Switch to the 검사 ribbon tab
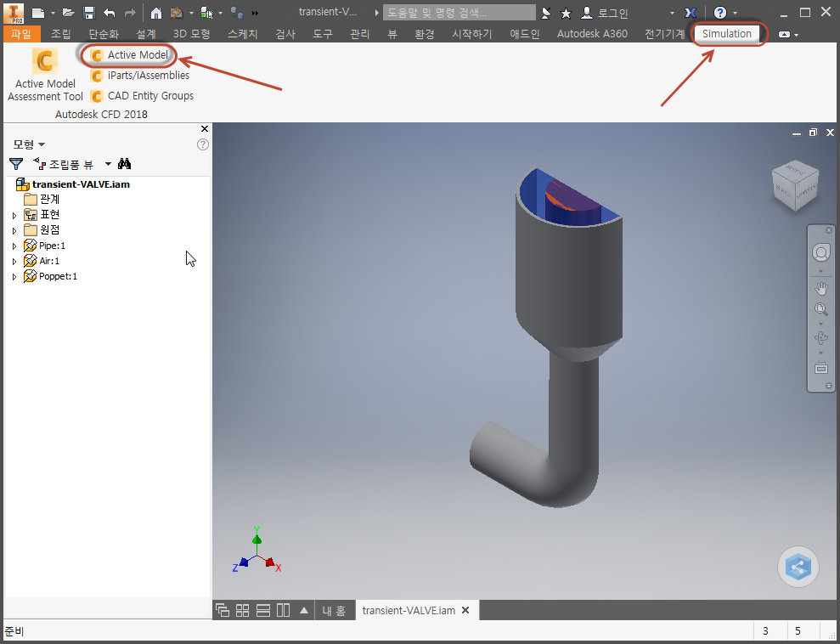Viewport: 840px width, 644px height. (x=285, y=34)
